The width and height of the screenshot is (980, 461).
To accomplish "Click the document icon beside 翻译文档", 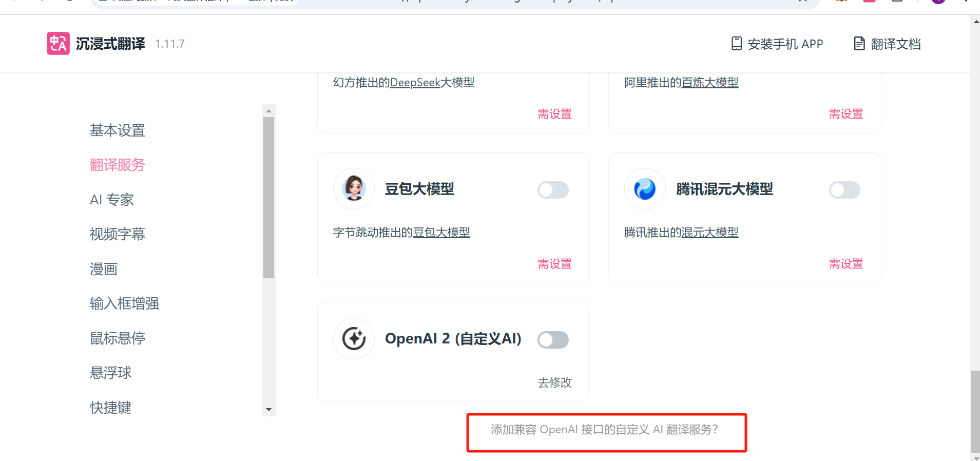I will point(859,44).
